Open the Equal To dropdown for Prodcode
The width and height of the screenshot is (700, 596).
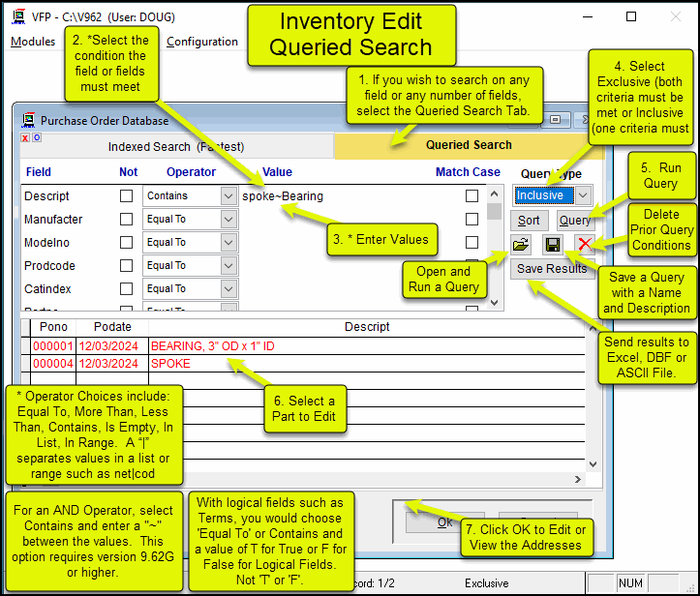pyautogui.click(x=228, y=265)
